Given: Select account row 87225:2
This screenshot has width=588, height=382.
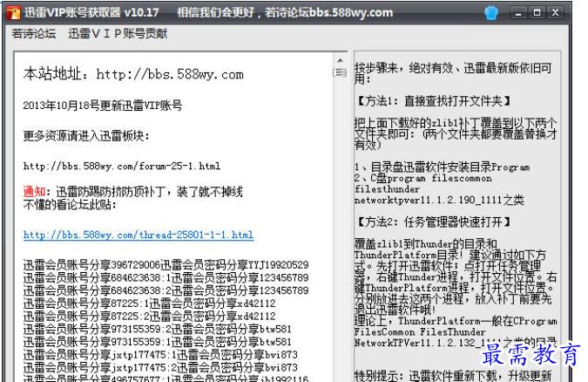Looking at the screenshot, I should point(149,317).
